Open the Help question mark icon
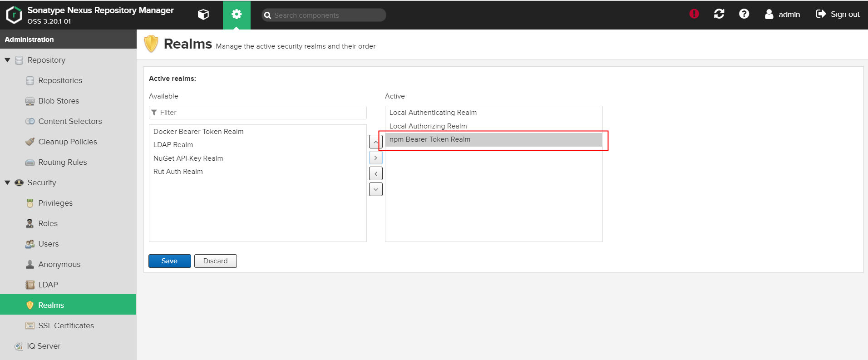Image resolution: width=868 pixels, height=360 pixels. 744,14
